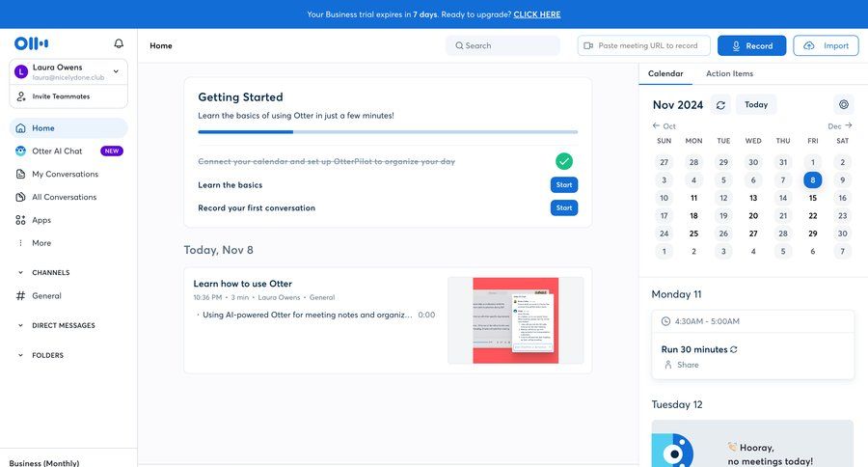The image size is (868, 467).
Task: Start the Learn the basics step
Action: [x=564, y=184]
